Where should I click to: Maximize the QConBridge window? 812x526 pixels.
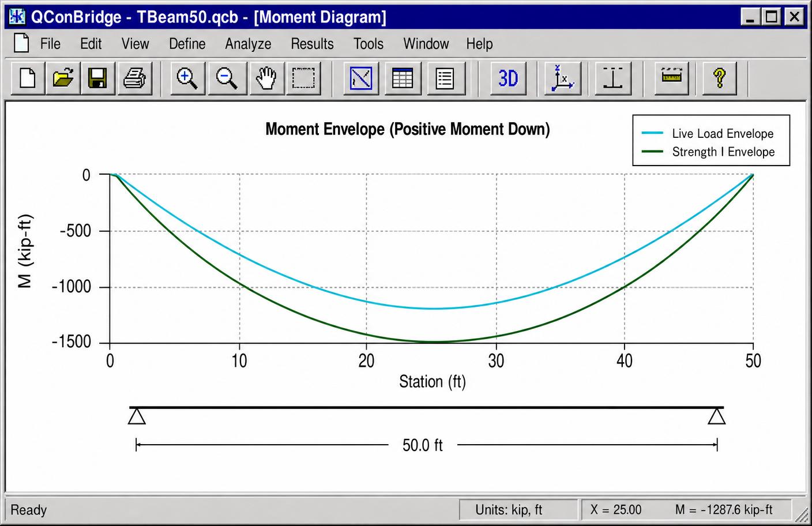pyautogui.click(x=771, y=17)
